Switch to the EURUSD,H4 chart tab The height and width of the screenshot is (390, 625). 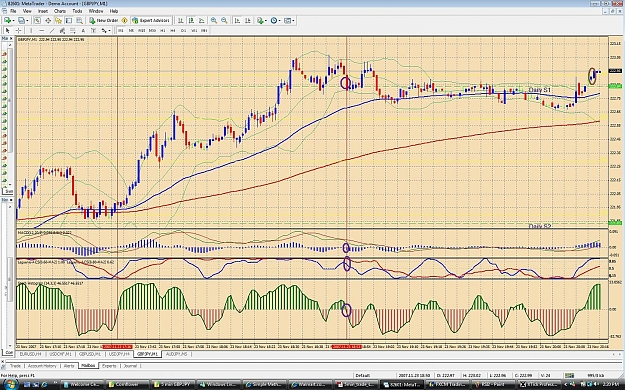tap(30, 354)
